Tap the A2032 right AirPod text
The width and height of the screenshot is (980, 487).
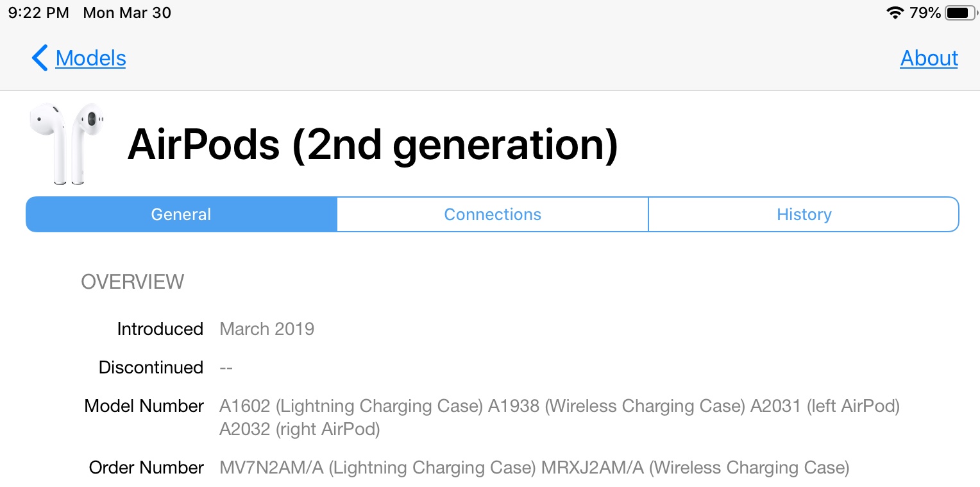(300, 429)
